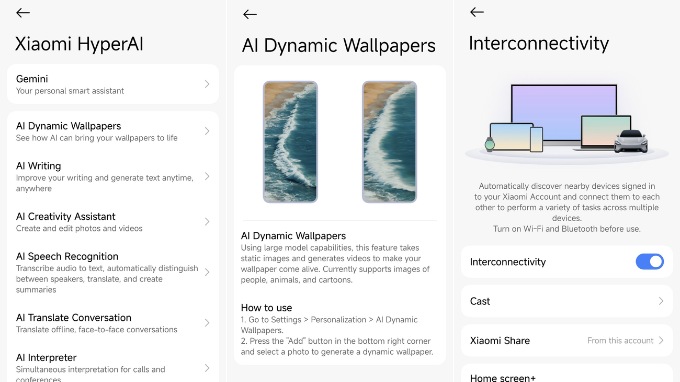This screenshot has width=680, height=382.
Task: Go back from AI Dynamic Wallpapers screen
Action: [250, 14]
